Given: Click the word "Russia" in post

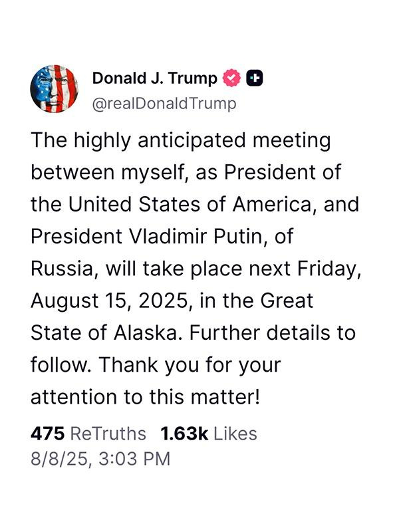Looking at the screenshot, I should pos(65,269).
